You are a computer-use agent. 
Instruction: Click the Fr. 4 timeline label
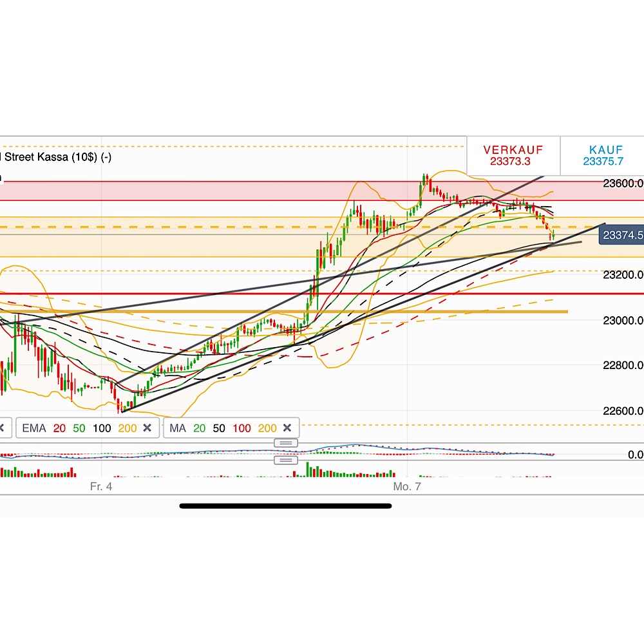pyautogui.click(x=102, y=487)
